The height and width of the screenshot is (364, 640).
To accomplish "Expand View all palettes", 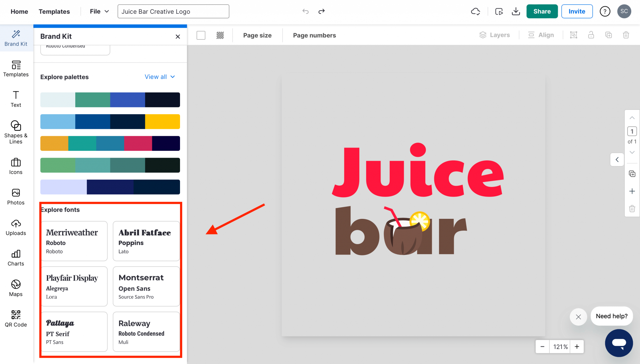I will tap(160, 77).
